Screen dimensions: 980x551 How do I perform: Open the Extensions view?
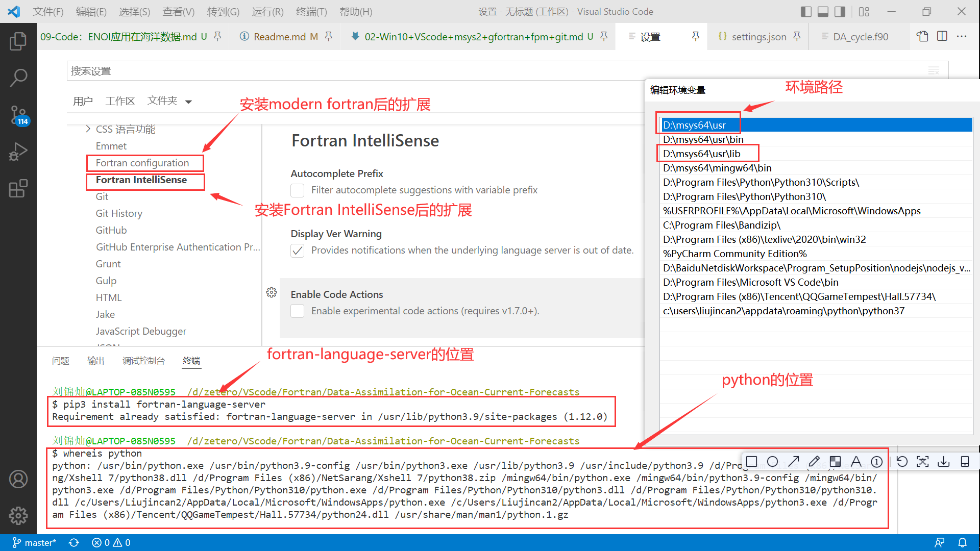[x=18, y=188]
